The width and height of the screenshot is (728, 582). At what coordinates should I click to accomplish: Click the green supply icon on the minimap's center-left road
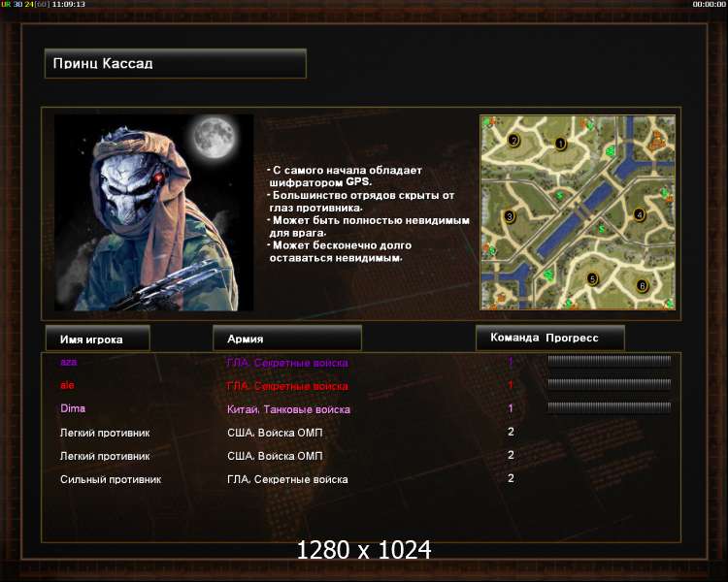[x=560, y=195]
